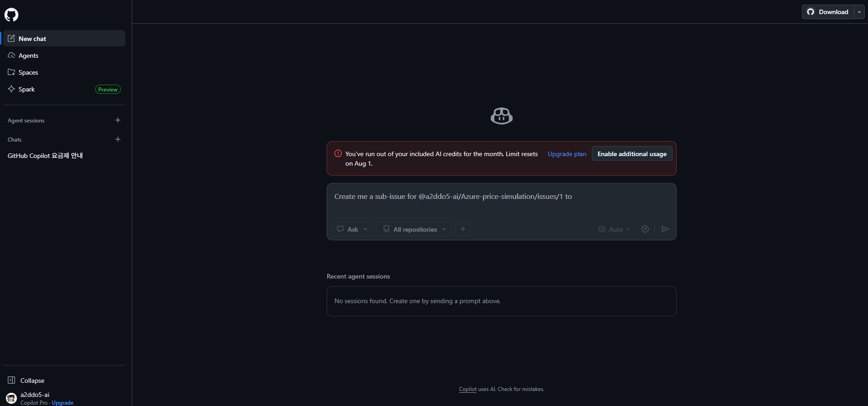Start a New chat from the sidebar
Viewport: 868px width, 406px height.
(64, 39)
